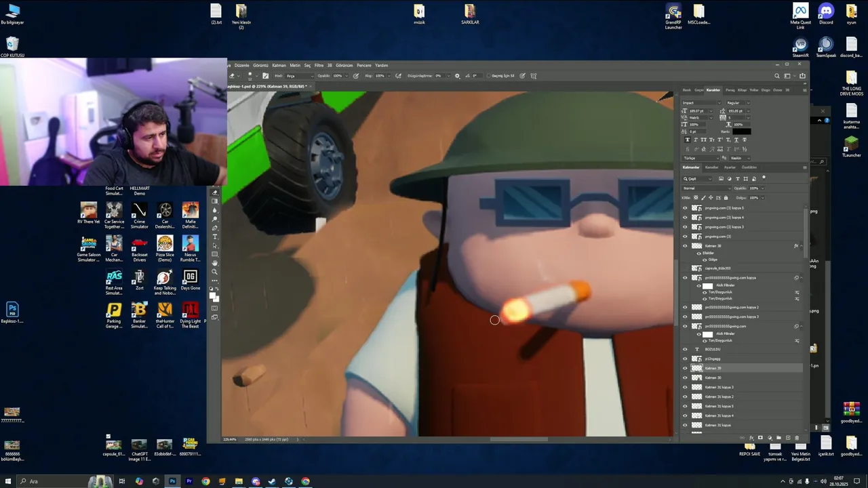Open the Düzenle menu
The height and width of the screenshot is (488, 868).
click(242, 66)
